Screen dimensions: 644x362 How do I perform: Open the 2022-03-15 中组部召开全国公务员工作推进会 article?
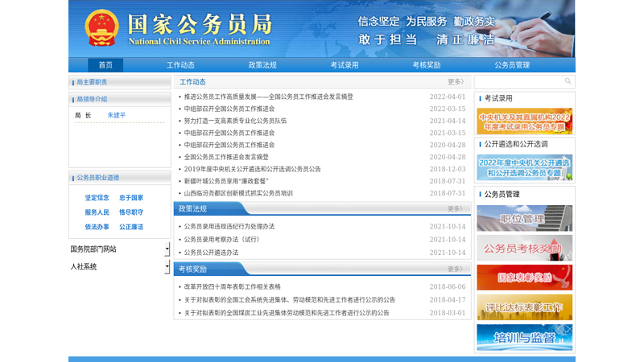coord(229,109)
